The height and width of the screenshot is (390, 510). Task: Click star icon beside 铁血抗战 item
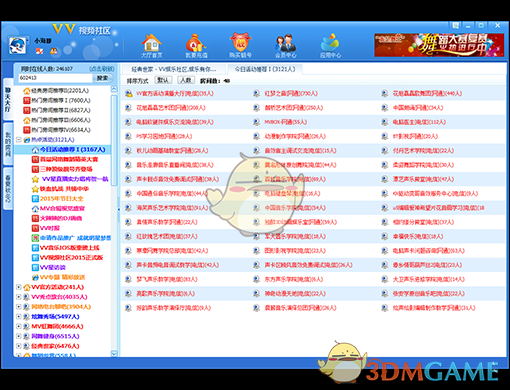tap(35, 189)
